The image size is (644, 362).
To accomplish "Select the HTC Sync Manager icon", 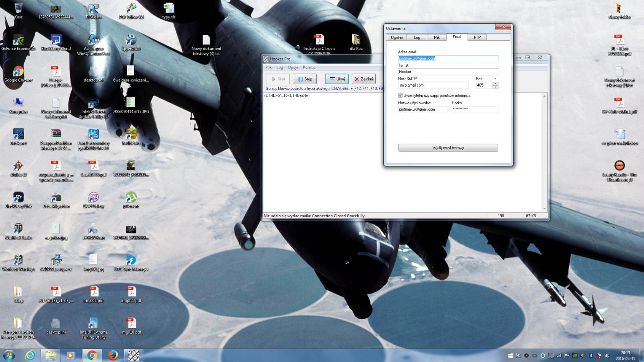I will (x=131, y=263).
